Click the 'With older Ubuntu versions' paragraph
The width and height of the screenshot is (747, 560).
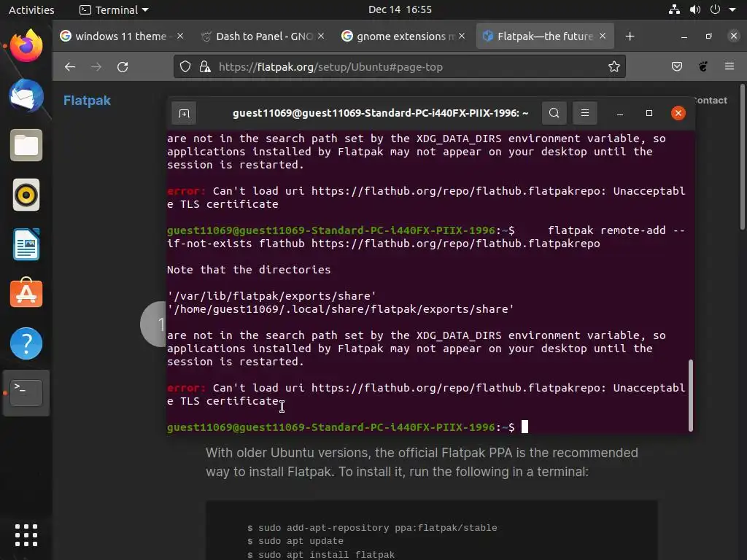(422, 462)
